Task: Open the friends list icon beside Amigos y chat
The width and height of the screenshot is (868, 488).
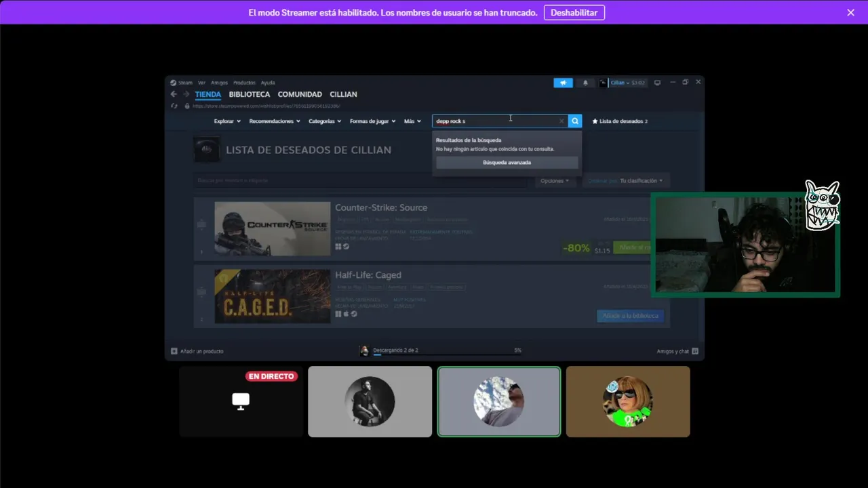Action: click(695, 351)
